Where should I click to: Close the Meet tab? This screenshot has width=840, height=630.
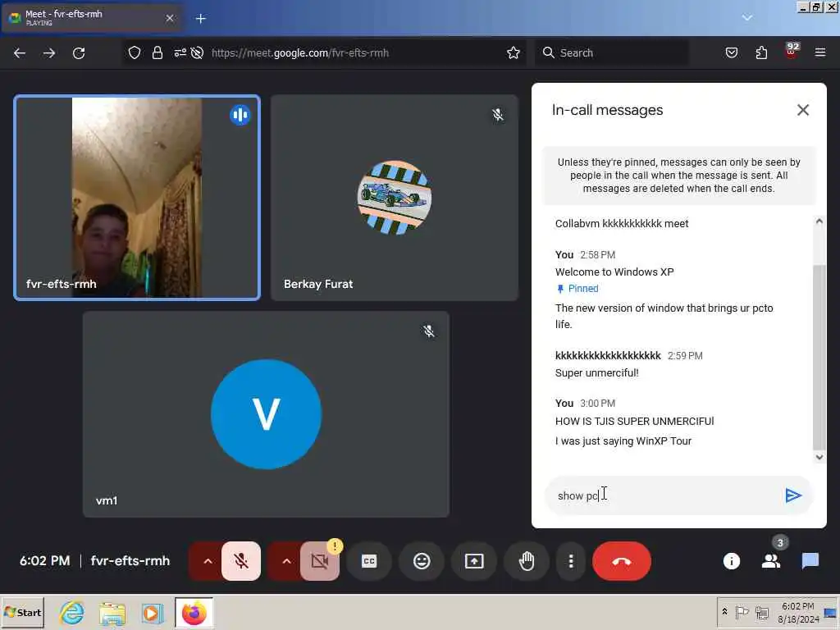click(169, 18)
